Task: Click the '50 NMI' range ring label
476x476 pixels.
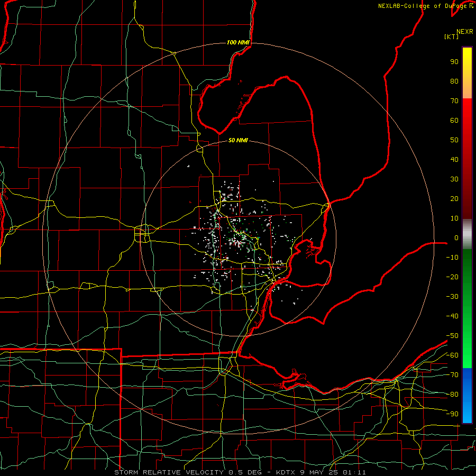Action: tap(238, 140)
